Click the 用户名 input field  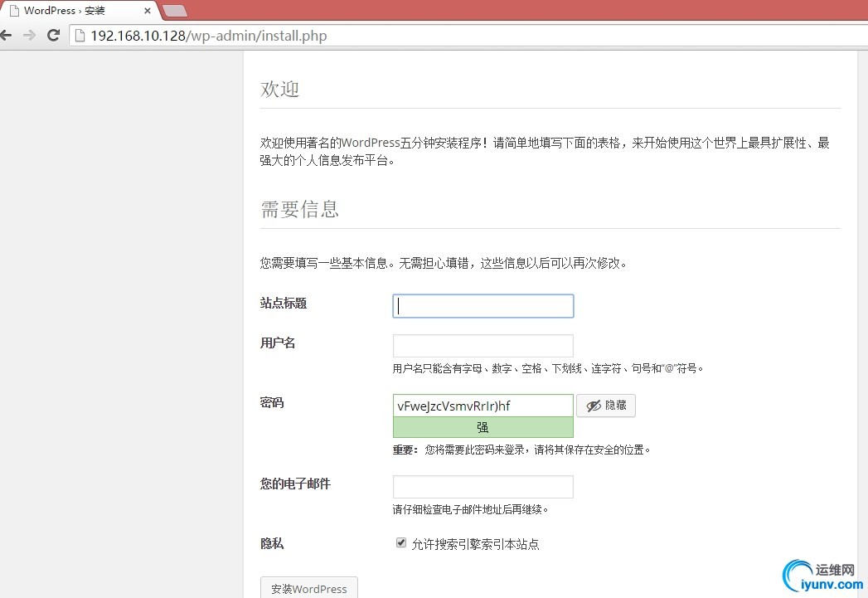482,346
